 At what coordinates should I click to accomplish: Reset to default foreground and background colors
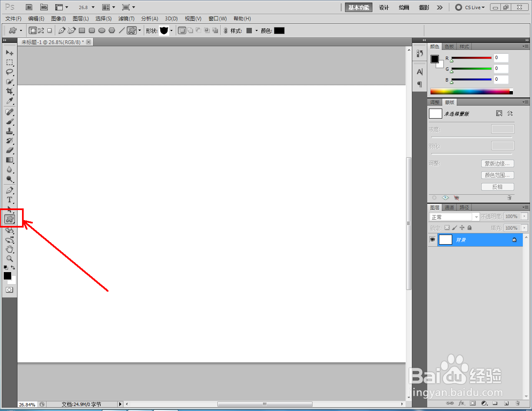click(x=6, y=267)
